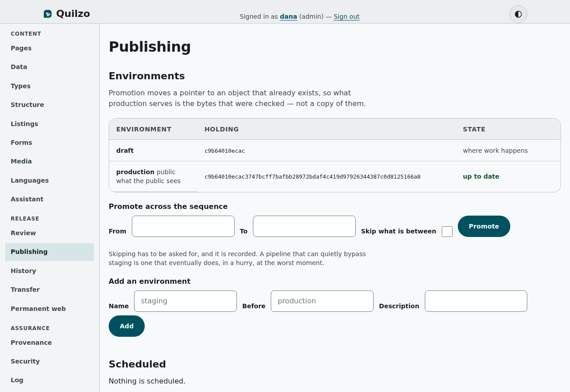Click the Scheduled heading
Screen dimensions: 570x392
[137, 364]
